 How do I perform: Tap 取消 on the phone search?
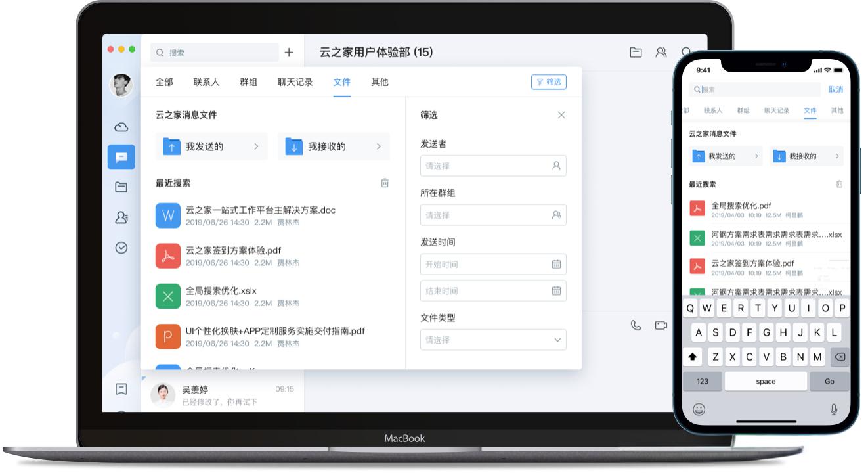835,89
